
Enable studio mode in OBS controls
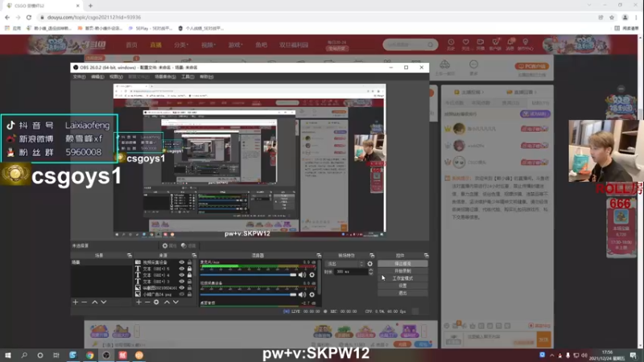pos(402,278)
